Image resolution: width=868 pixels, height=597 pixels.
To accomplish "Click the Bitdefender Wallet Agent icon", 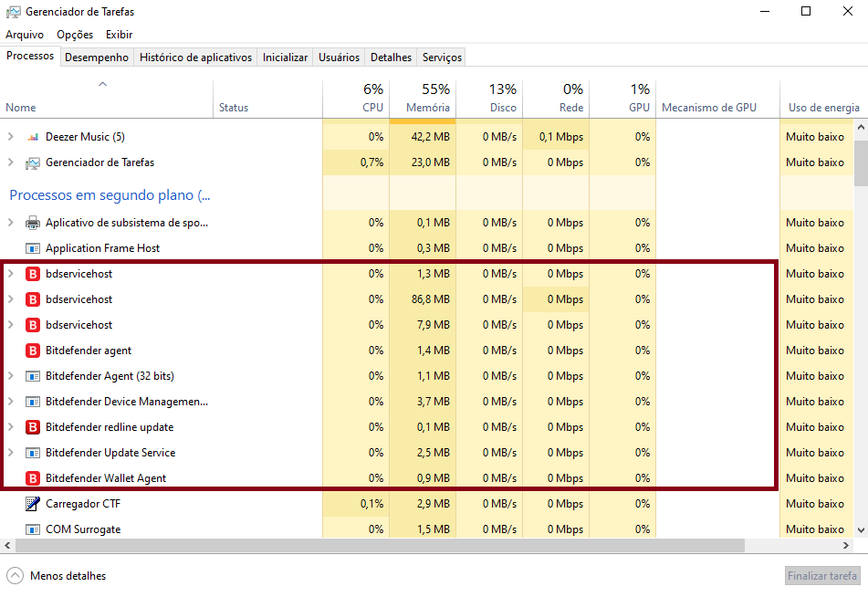I will (x=33, y=478).
